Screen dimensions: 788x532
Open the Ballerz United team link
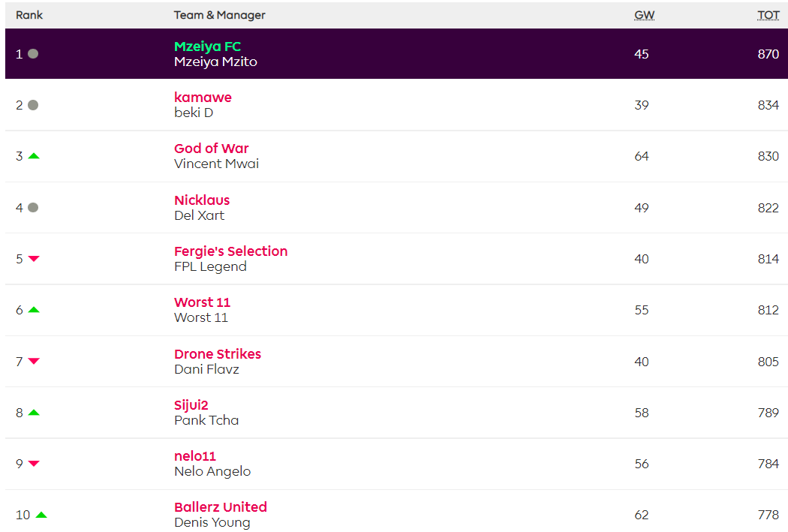(x=221, y=507)
